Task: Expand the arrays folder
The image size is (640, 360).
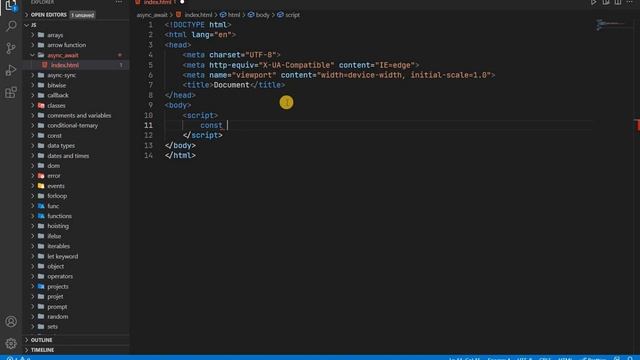Action: click(x=33, y=35)
